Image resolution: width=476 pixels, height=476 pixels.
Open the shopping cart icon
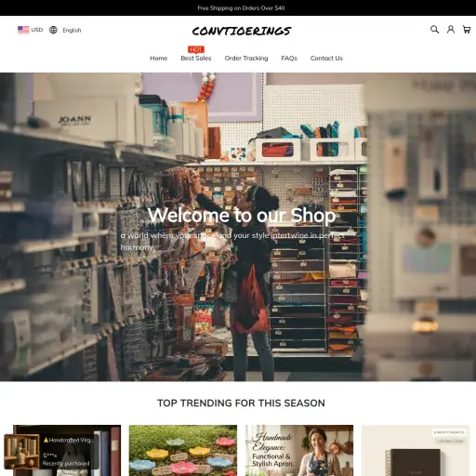coord(467,30)
